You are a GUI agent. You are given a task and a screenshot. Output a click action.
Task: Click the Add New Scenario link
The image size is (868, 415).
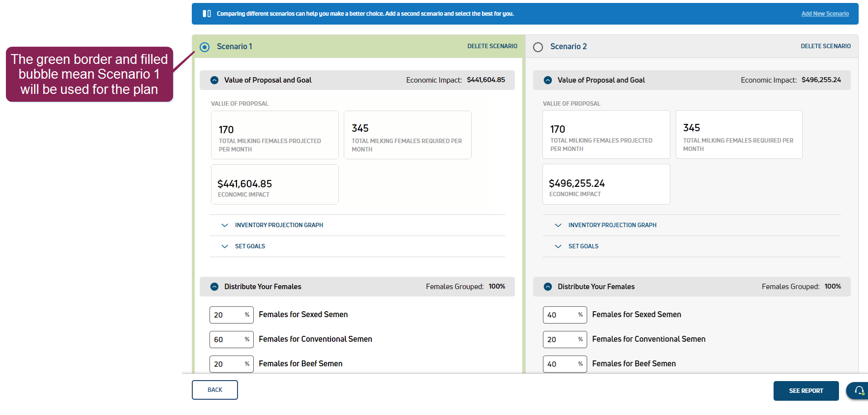tap(825, 14)
